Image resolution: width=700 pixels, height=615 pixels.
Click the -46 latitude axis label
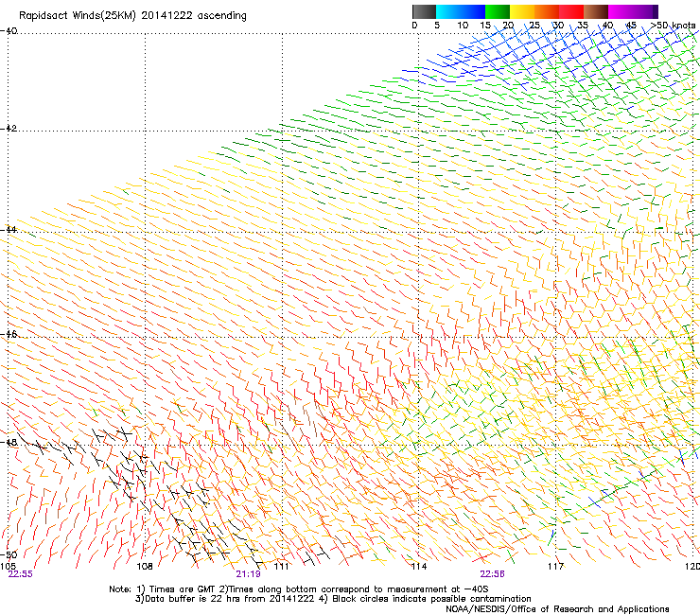9,334
